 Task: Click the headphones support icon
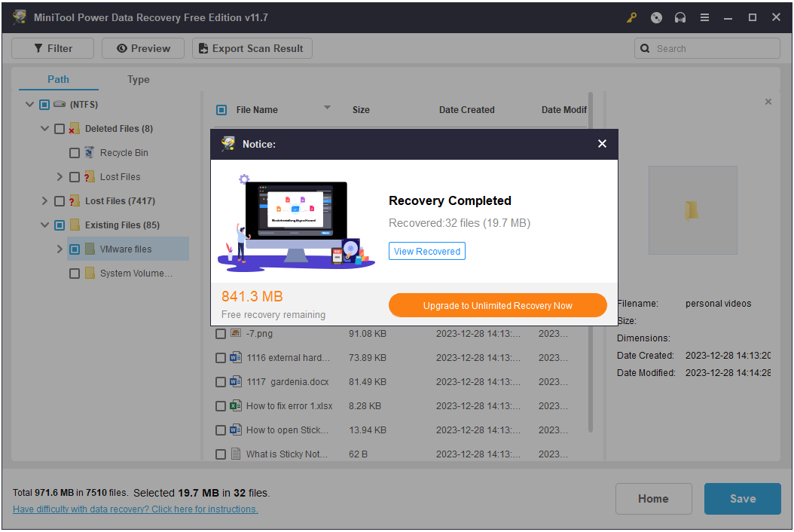(x=680, y=18)
